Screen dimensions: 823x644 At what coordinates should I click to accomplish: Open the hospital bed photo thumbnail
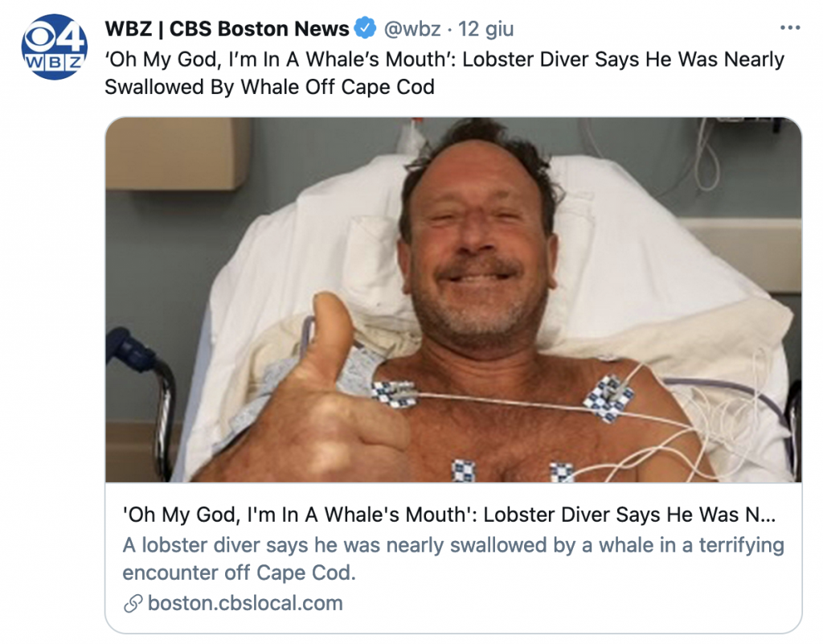(x=453, y=299)
